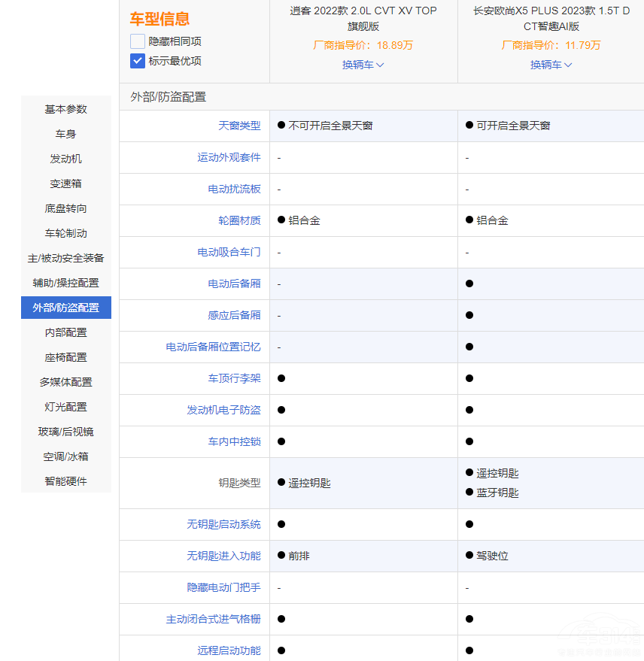This screenshot has width=644, height=661.
Task: Uncheck the 标示最优项 option
Action: [136, 61]
